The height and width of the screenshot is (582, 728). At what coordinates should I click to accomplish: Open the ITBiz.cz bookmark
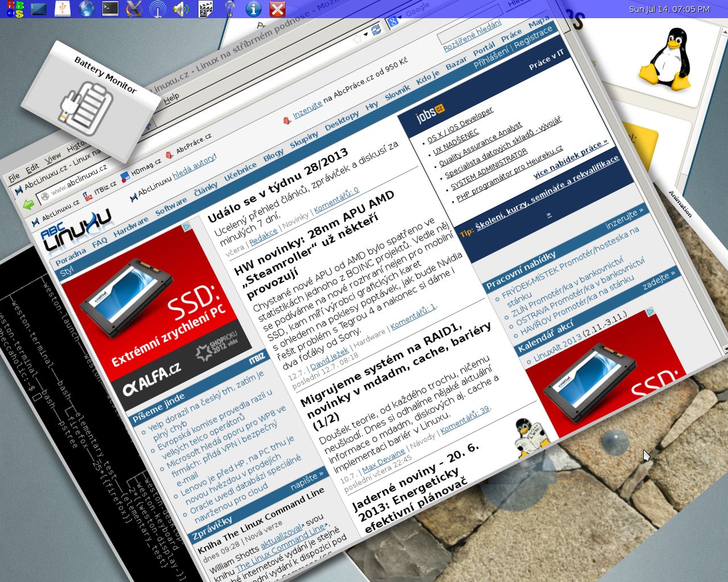click(x=100, y=192)
